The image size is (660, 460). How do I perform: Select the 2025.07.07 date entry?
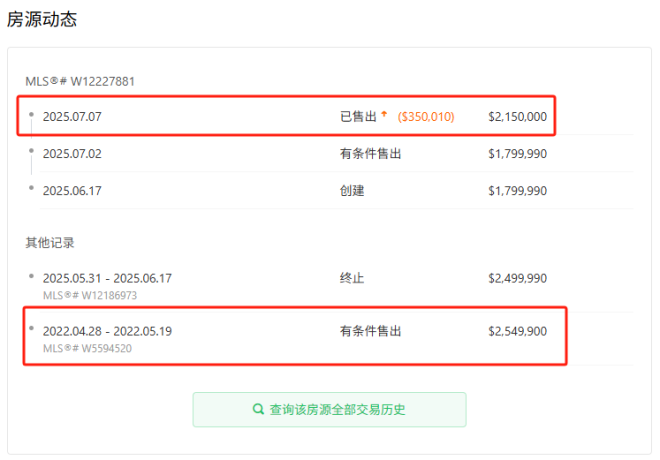72,117
